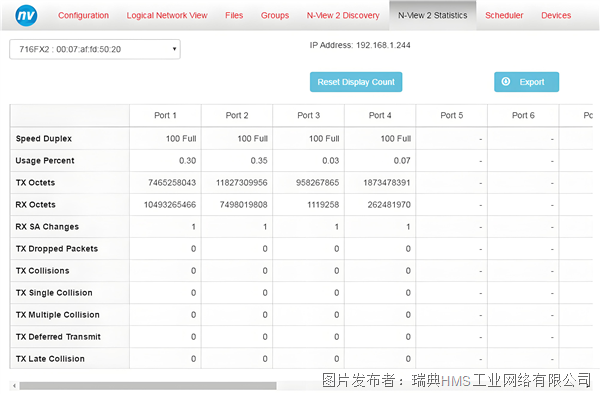
Task: Switch to Logical Network View tab
Action: click(167, 15)
